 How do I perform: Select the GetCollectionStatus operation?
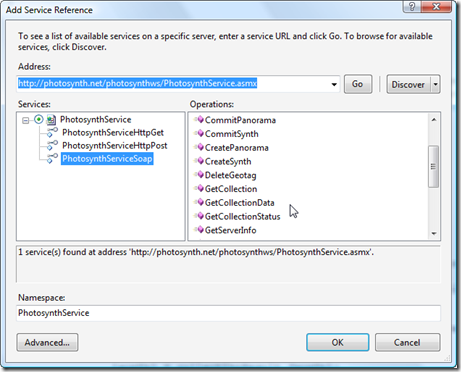coord(243,217)
